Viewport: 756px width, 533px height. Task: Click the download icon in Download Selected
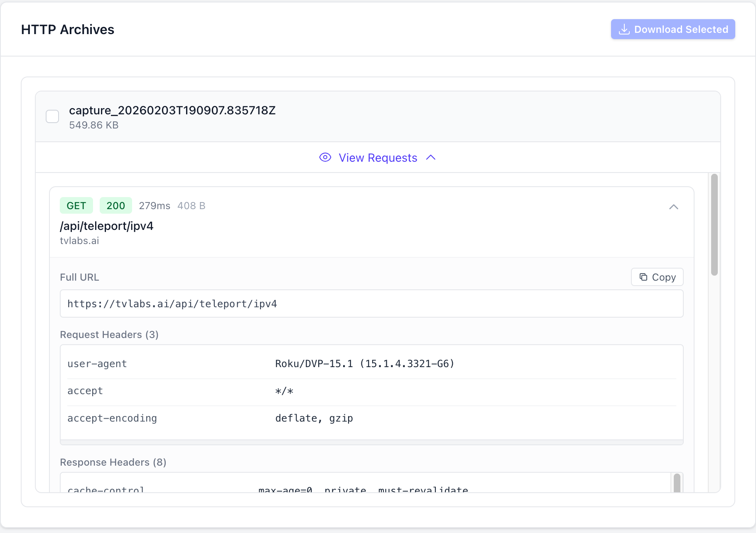(624, 30)
